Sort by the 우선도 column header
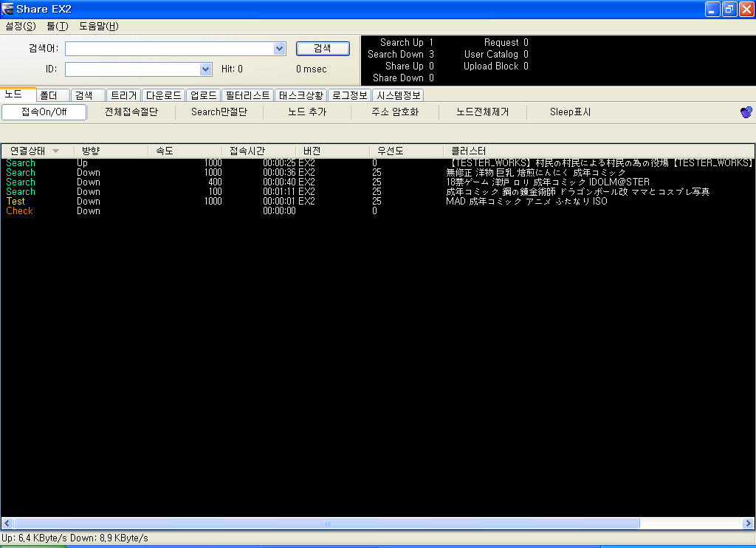The width and height of the screenshot is (756, 548). 407,151
